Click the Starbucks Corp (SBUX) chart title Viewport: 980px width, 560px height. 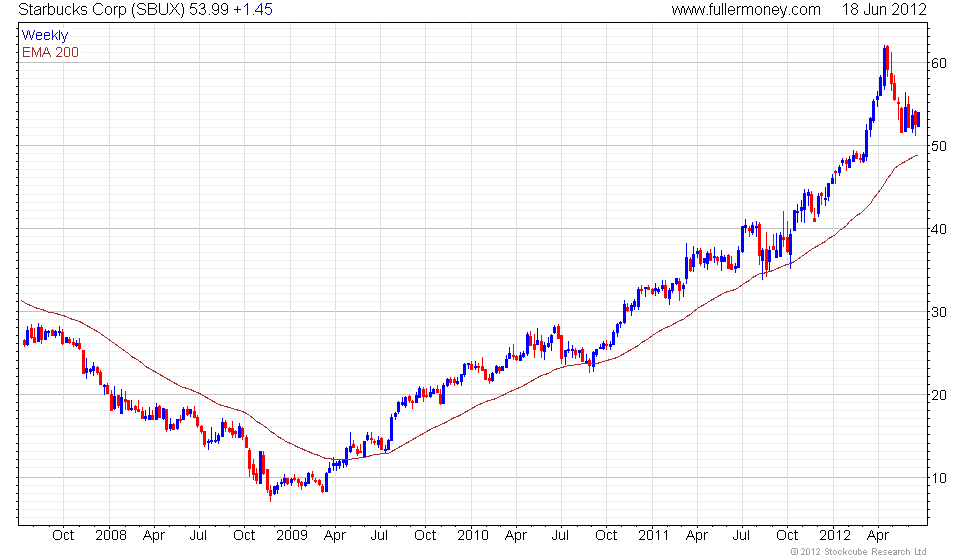click(x=101, y=9)
